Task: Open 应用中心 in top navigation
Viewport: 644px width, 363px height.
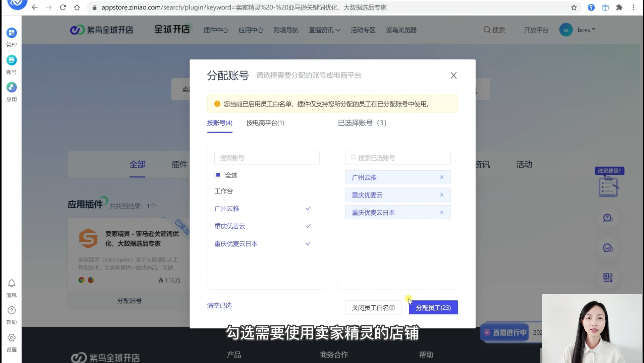Action: 251,30
